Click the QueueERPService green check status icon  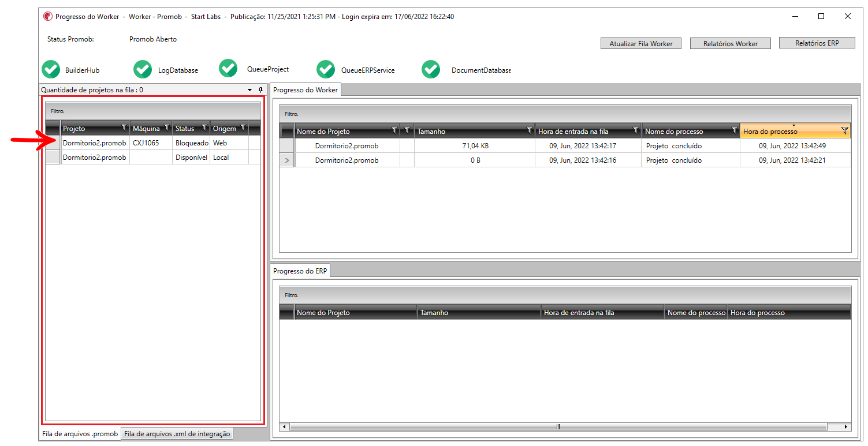(326, 69)
